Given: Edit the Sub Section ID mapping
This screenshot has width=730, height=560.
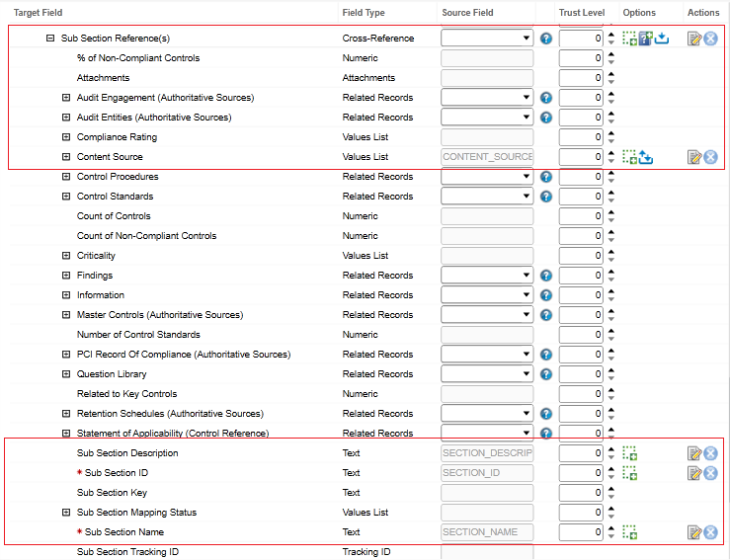Looking at the screenshot, I should 693,473.
